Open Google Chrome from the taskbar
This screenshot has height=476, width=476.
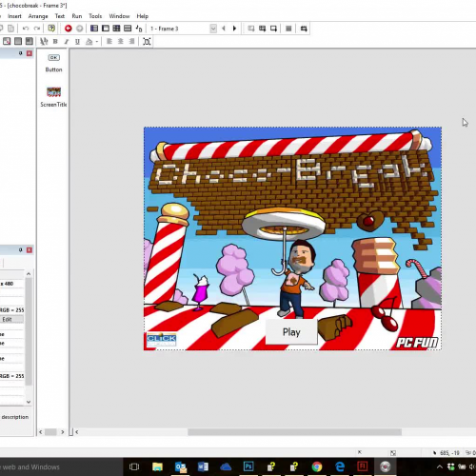[x=317, y=466]
